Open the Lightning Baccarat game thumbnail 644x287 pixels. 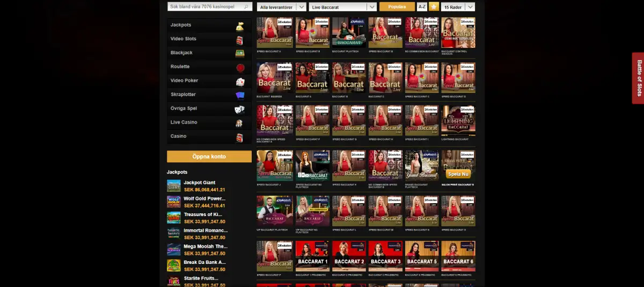coord(458,121)
